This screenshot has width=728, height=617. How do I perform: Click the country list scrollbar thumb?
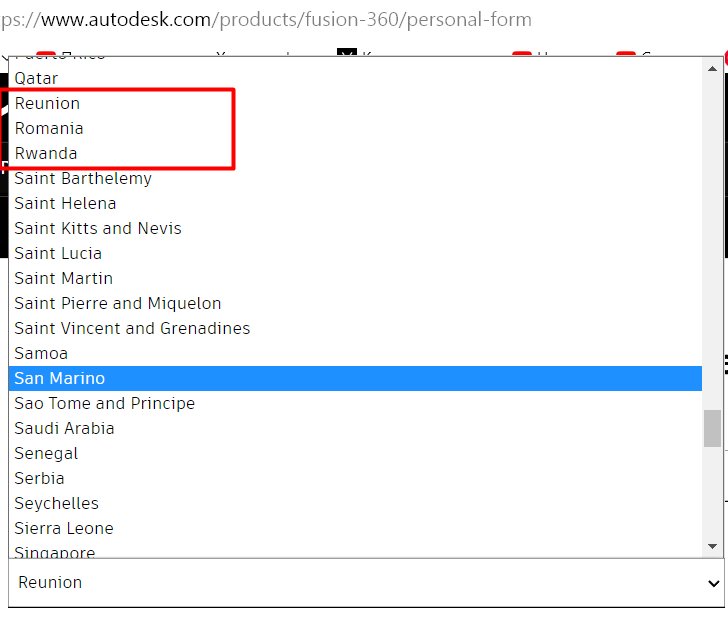[712, 428]
